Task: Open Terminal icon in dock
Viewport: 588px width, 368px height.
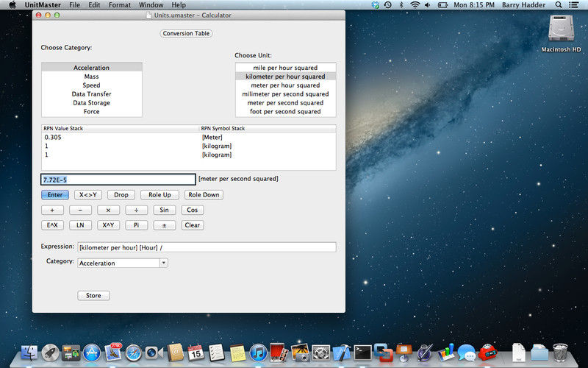Action: click(362, 353)
